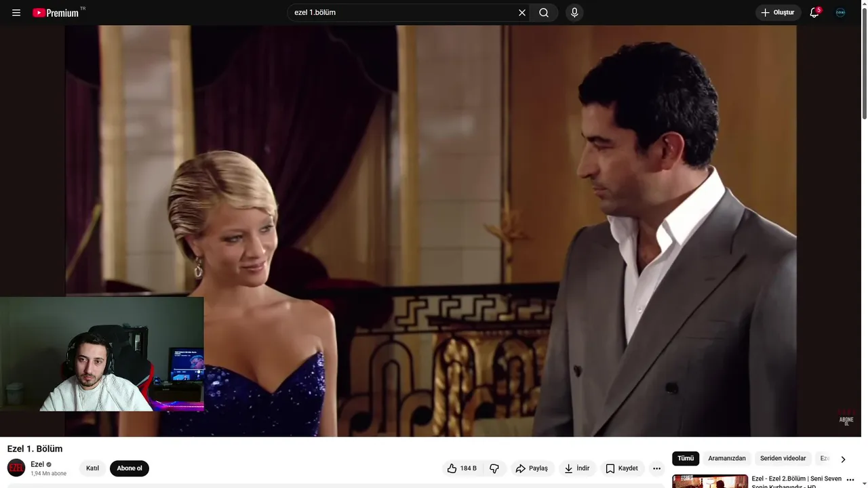Click the '1,94 Mn abone' subscriber count

pos(48,474)
